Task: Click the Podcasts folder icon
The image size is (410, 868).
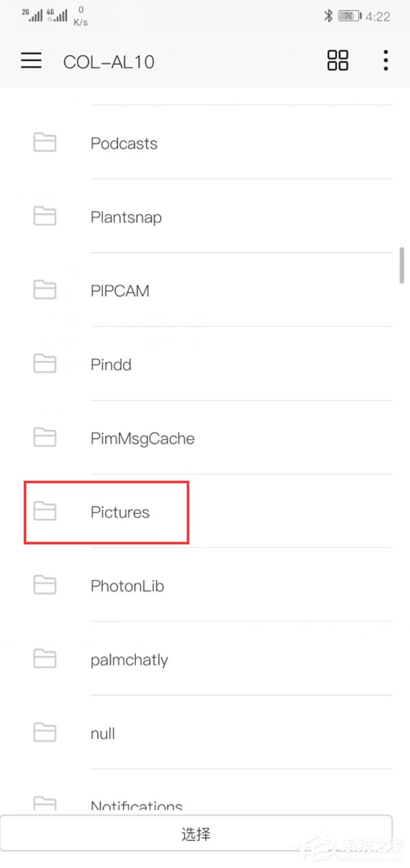Action: 44,142
